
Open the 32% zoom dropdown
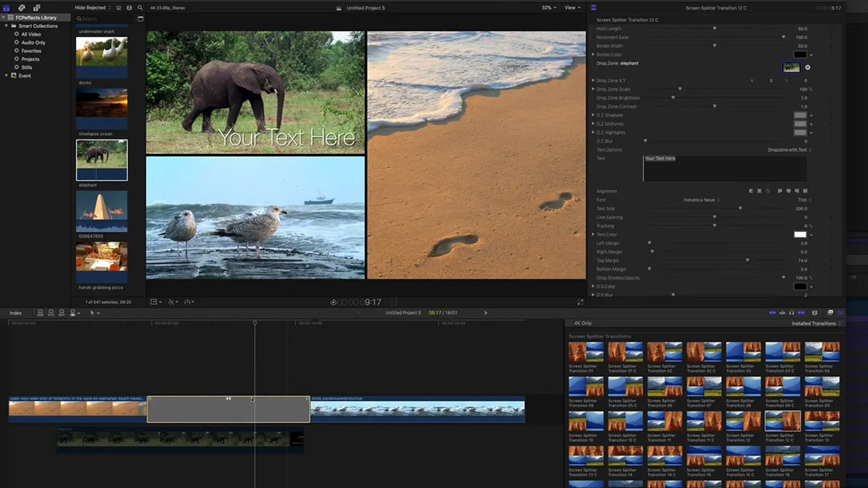pos(549,7)
